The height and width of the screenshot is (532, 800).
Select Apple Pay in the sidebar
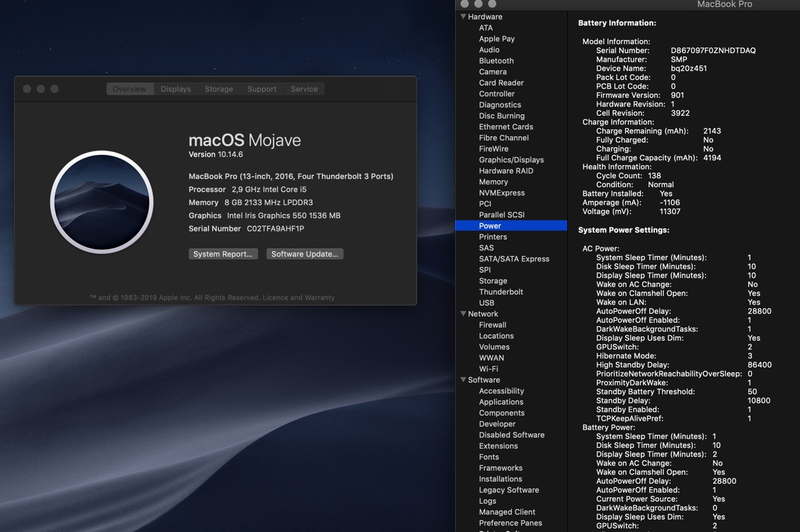[497, 39]
